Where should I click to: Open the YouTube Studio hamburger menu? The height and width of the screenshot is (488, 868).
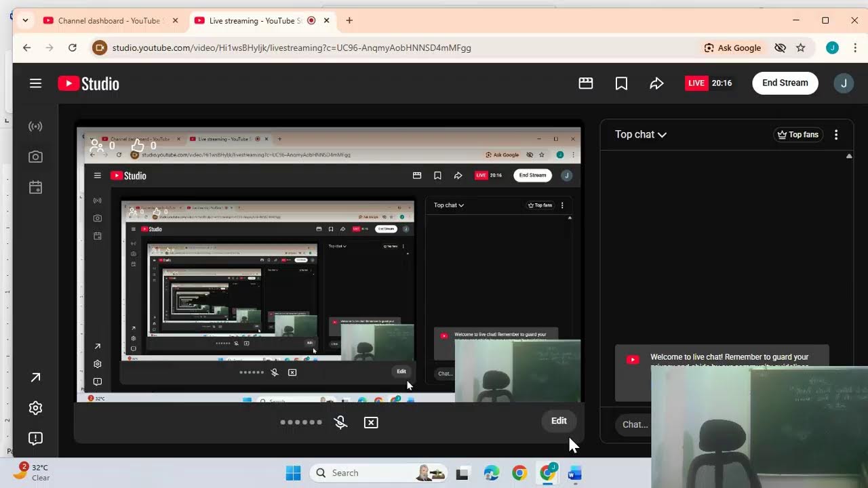click(x=35, y=83)
